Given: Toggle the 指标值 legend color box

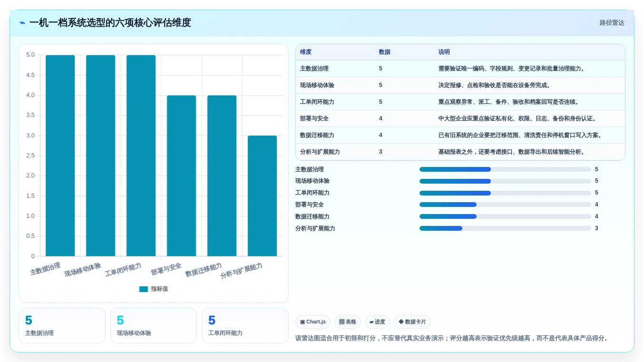Looking at the screenshot, I should [144, 289].
